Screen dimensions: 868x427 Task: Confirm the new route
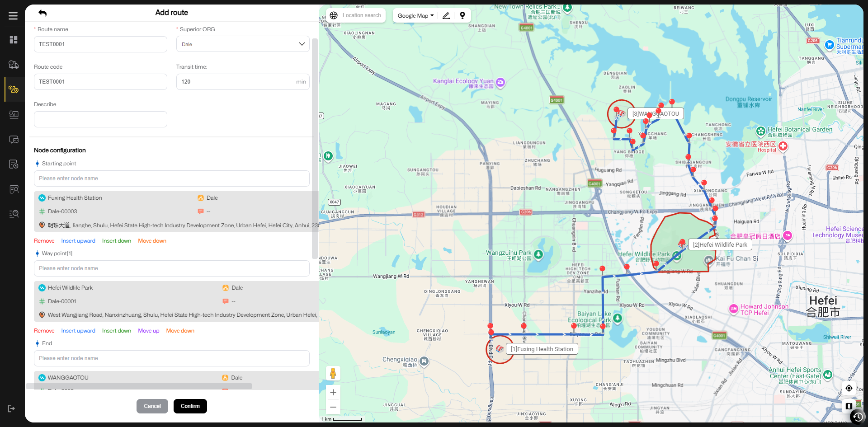190,406
